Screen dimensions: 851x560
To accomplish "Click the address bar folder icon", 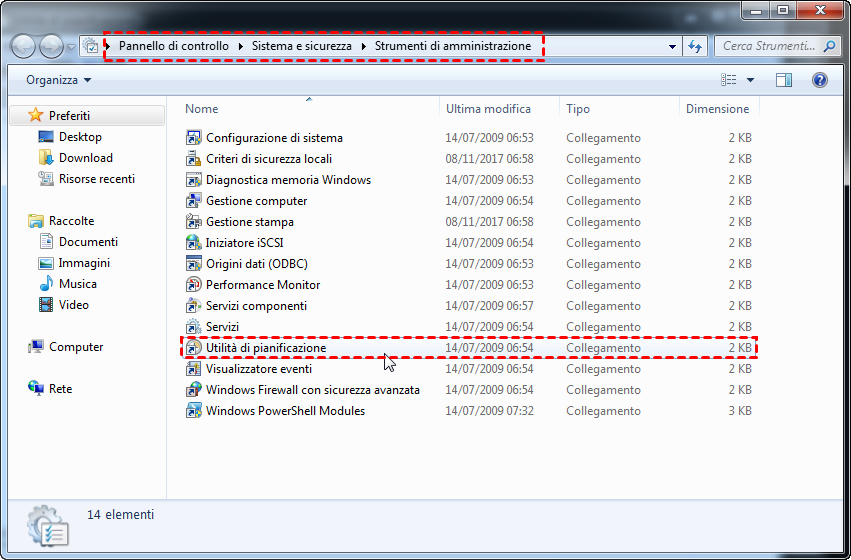I will coord(91,47).
